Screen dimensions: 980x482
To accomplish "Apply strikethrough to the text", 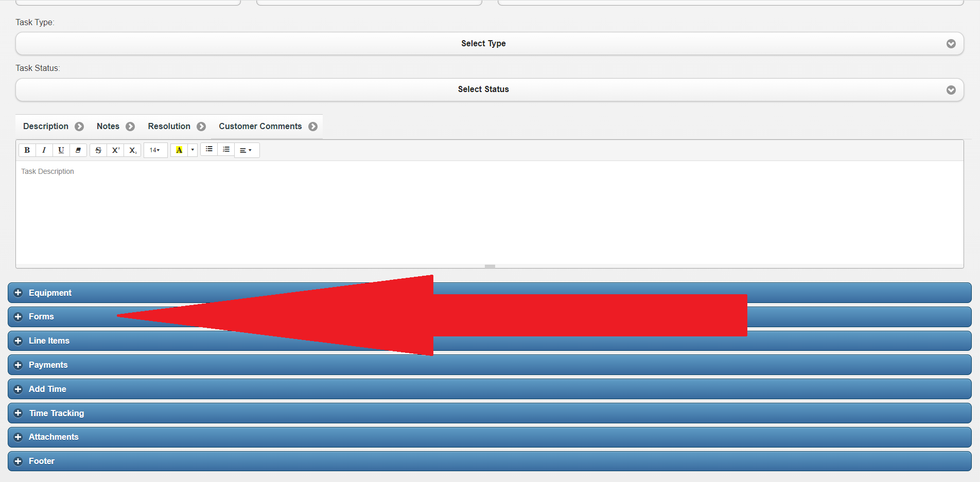I will [x=98, y=150].
